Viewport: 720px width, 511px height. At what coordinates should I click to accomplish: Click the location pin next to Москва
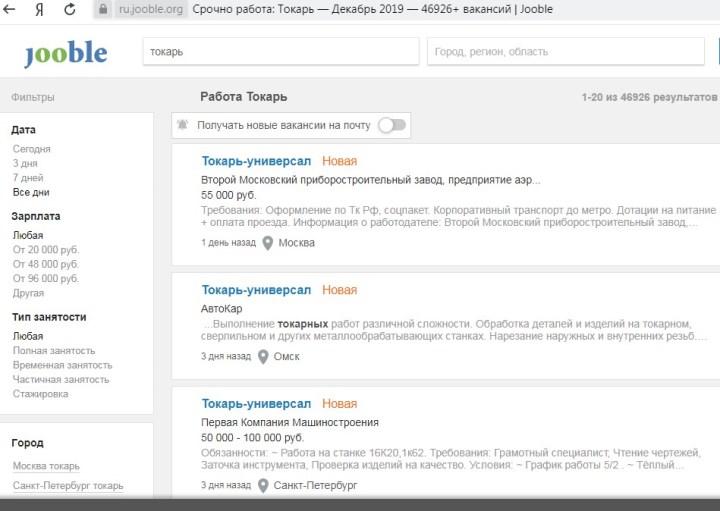click(267, 243)
